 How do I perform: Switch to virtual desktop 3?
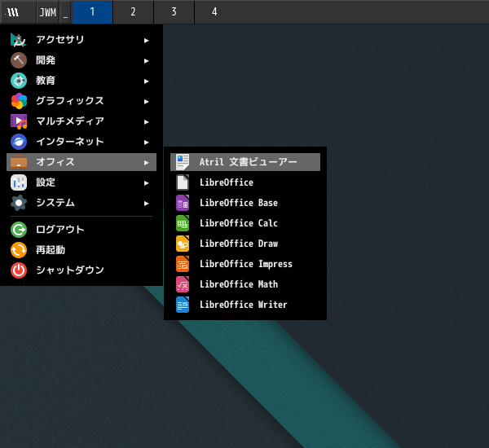(x=174, y=12)
